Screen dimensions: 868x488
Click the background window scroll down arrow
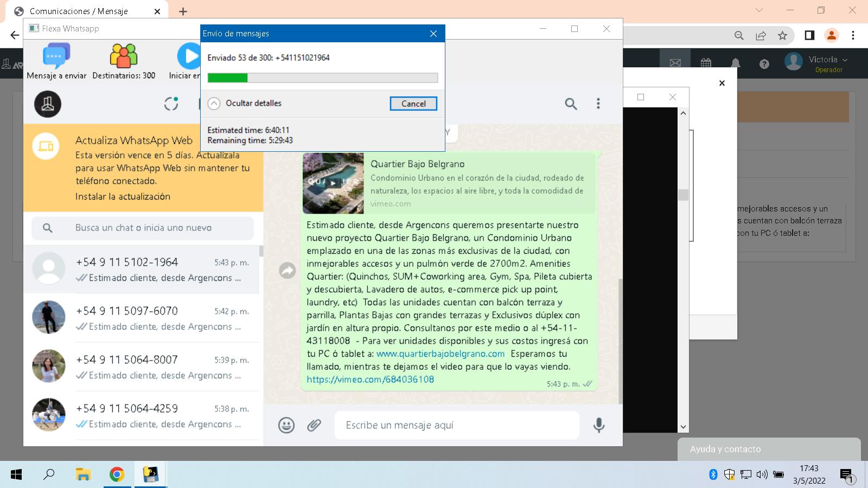point(683,427)
